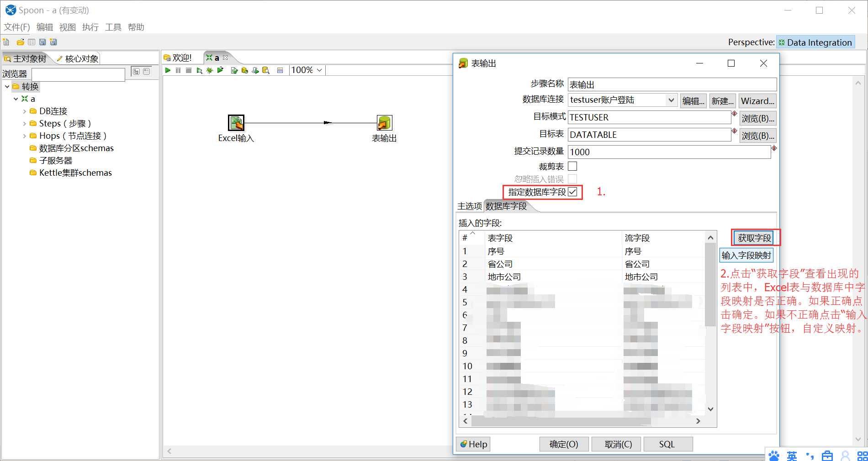Click the 浏览器 search field
Viewport: 868px width, 461px height.
coord(78,74)
